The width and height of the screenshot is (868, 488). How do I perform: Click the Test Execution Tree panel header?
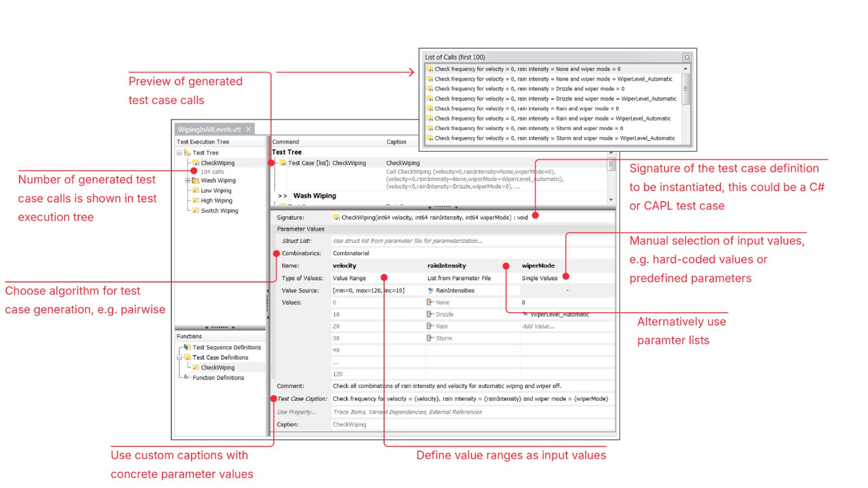click(220, 142)
